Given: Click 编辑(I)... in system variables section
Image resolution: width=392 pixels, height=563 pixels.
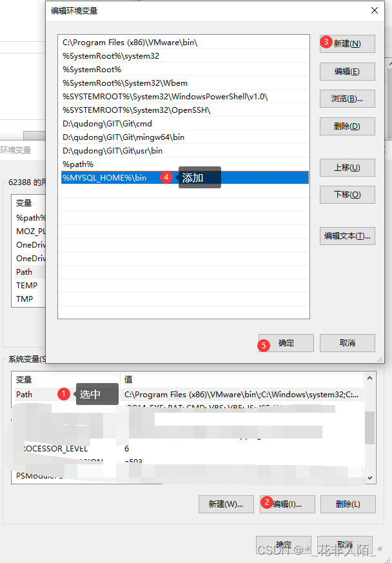Looking at the screenshot, I should (287, 504).
